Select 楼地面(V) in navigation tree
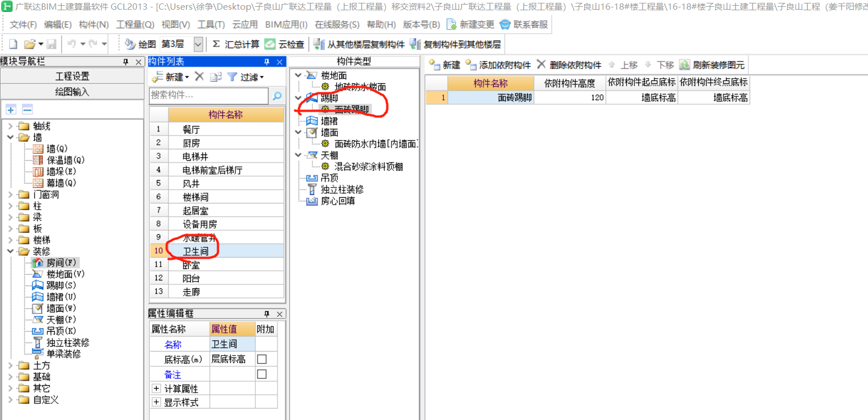The height and width of the screenshot is (420, 868). [x=58, y=274]
